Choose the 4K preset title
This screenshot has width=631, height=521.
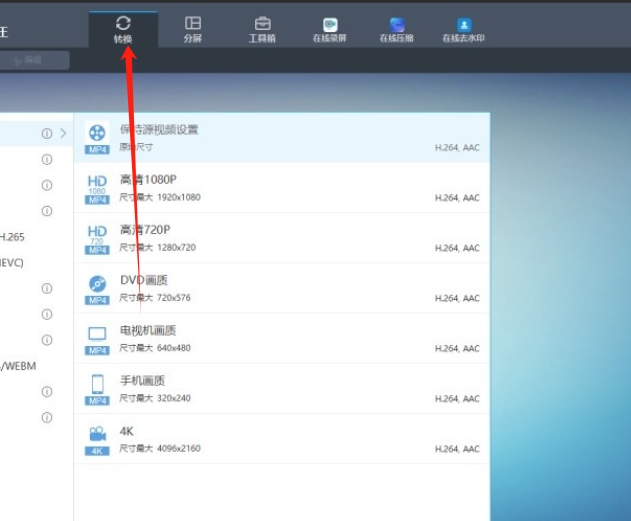tap(126, 431)
